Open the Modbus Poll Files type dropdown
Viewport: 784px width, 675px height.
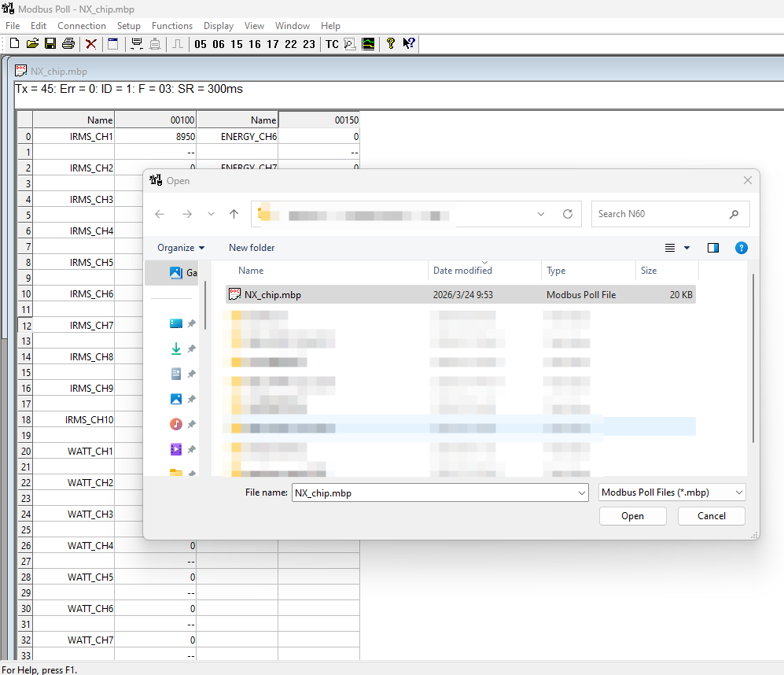tap(672, 492)
